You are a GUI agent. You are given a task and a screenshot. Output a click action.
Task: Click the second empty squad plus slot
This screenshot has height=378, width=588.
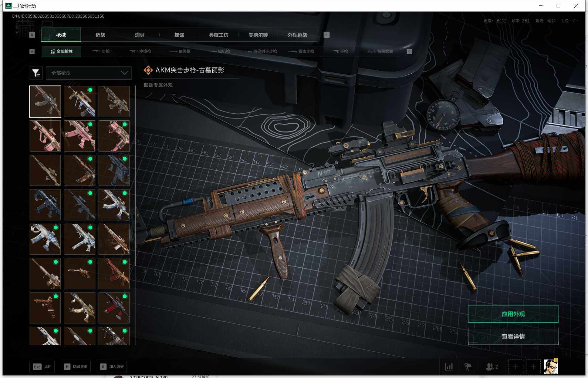(533, 367)
